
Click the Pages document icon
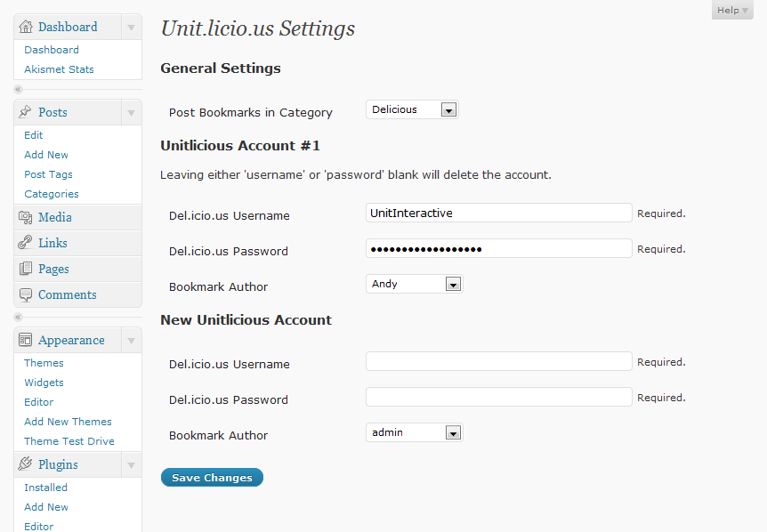pyautogui.click(x=26, y=269)
